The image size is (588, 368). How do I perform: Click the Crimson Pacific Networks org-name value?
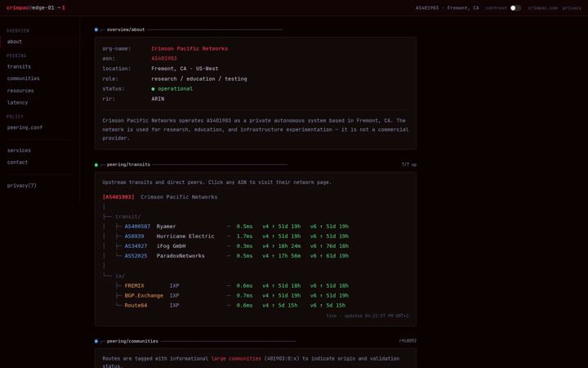[x=189, y=49]
